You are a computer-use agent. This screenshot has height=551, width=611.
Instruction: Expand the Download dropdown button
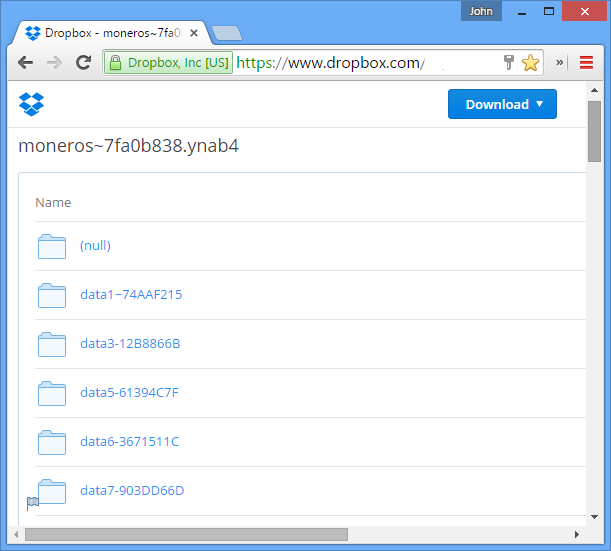[502, 104]
